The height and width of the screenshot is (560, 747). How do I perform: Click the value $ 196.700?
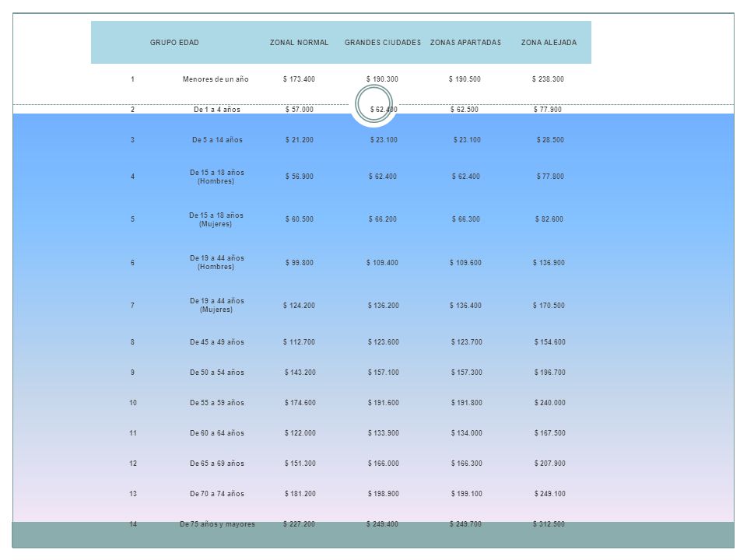click(550, 373)
